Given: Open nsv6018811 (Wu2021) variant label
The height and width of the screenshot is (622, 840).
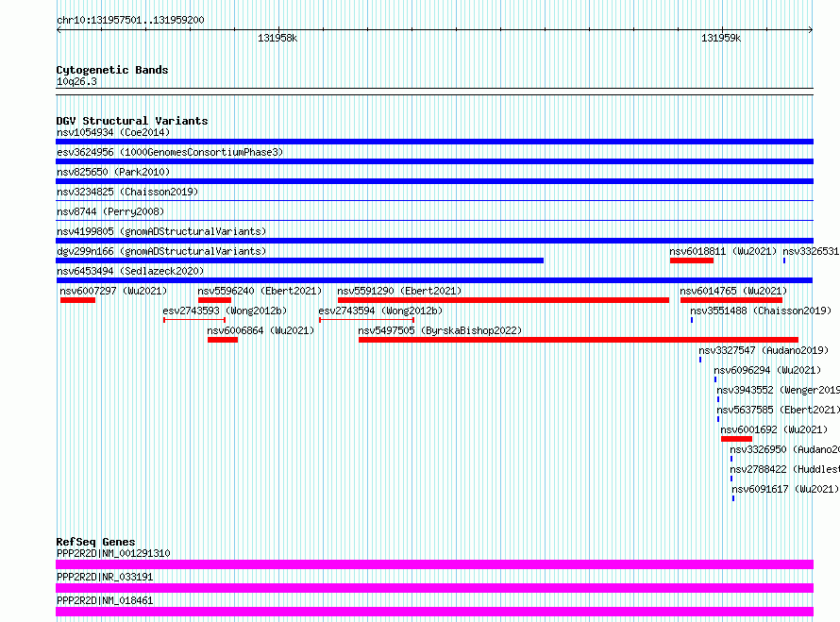Looking at the screenshot, I should coord(723,251).
